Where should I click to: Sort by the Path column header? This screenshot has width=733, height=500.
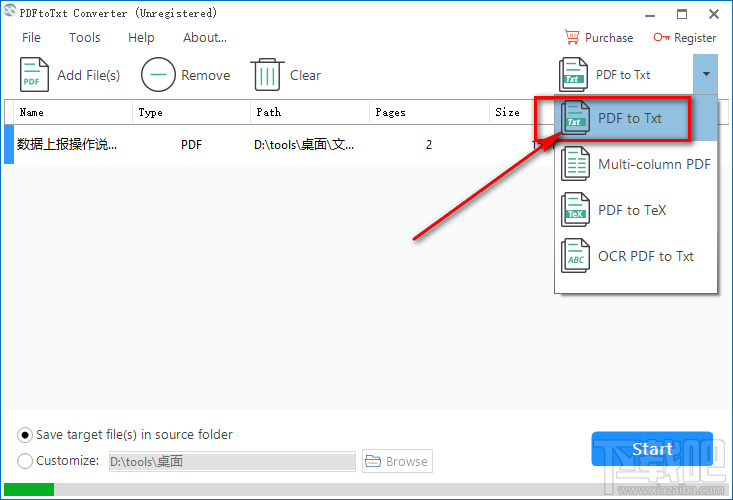(310, 112)
